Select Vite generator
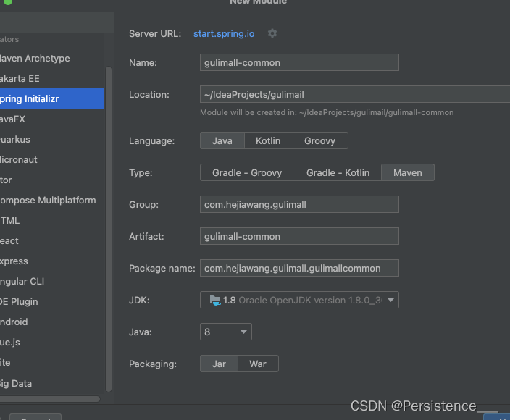The height and width of the screenshot is (420, 510). [51, 363]
